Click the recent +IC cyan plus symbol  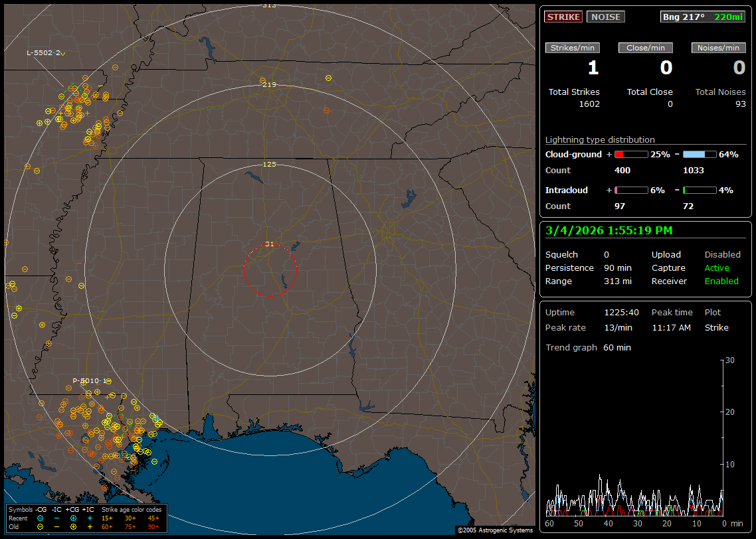click(x=90, y=518)
